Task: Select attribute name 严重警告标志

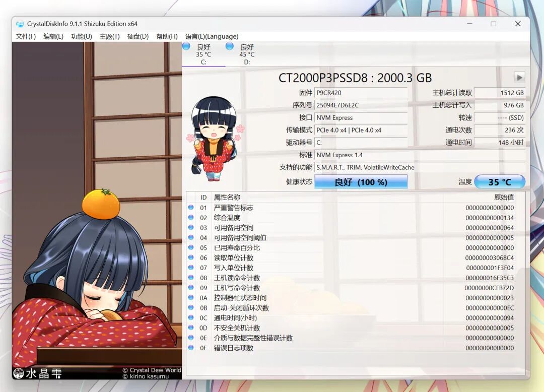Action: point(234,208)
